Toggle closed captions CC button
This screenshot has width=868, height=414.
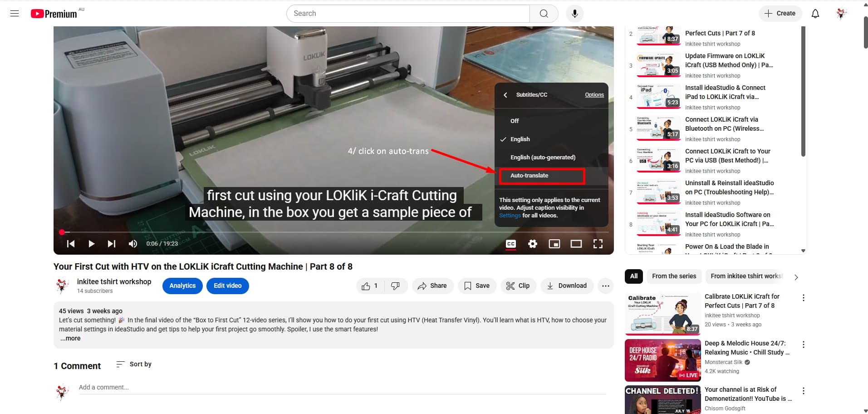511,244
